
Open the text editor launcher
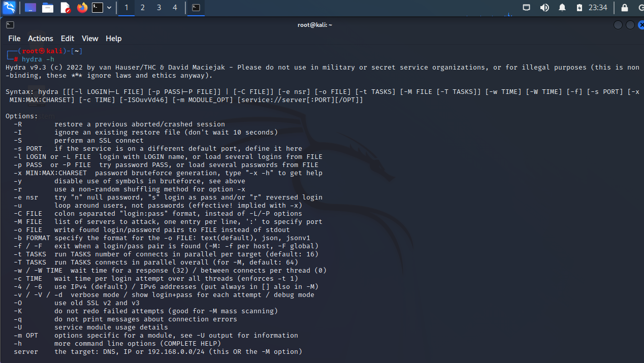[65, 8]
